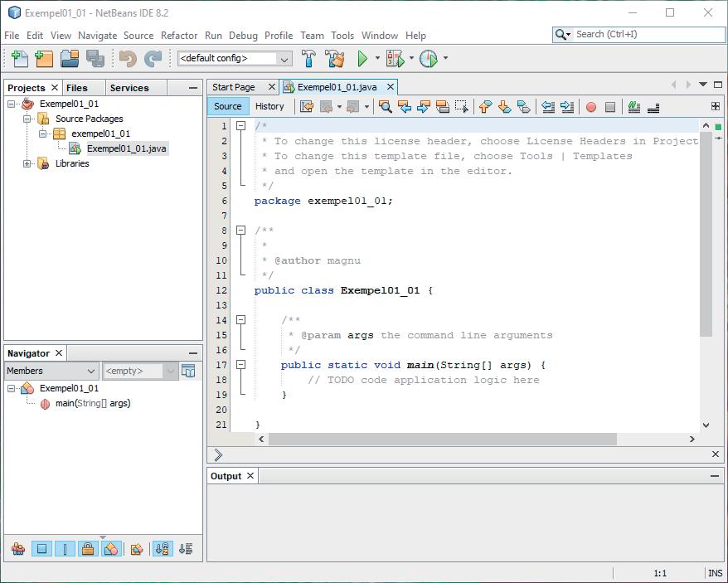
Task: Expand the Libraries tree node
Action: pos(27,163)
